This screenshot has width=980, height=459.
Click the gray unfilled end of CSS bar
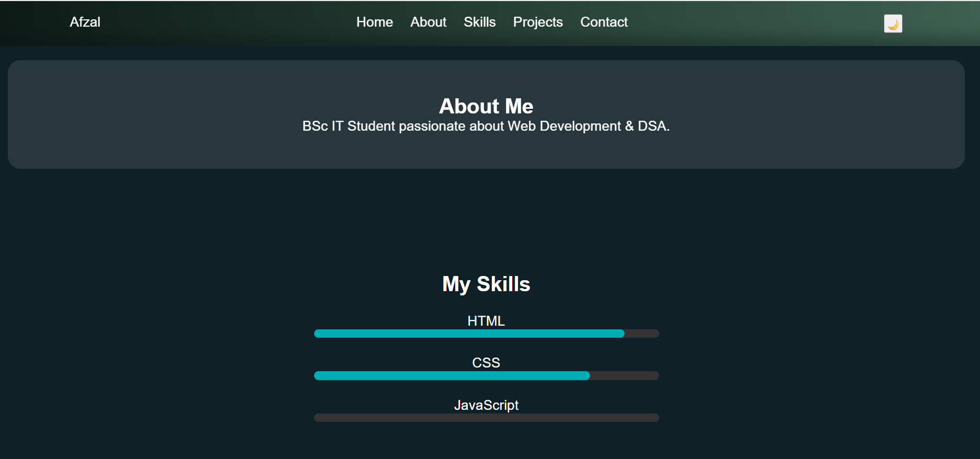tap(625, 375)
